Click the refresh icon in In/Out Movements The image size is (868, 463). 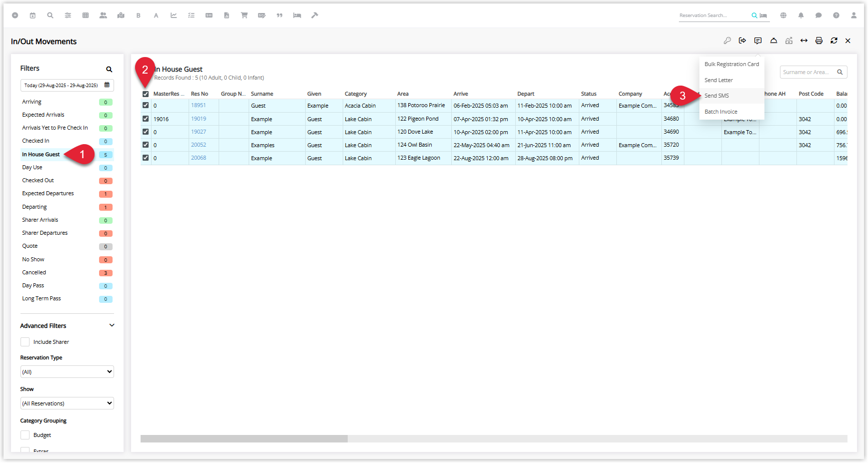click(834, 41)
